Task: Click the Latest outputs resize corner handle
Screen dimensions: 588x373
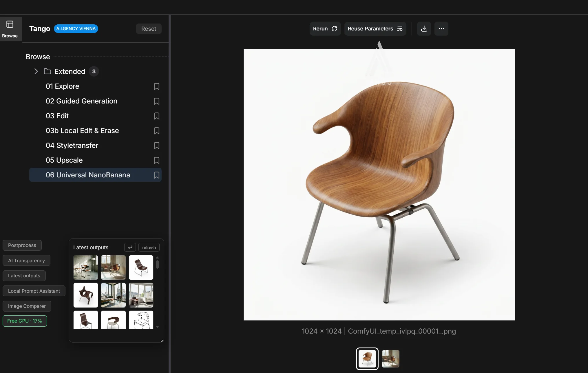Action: [x=162, y=341]
